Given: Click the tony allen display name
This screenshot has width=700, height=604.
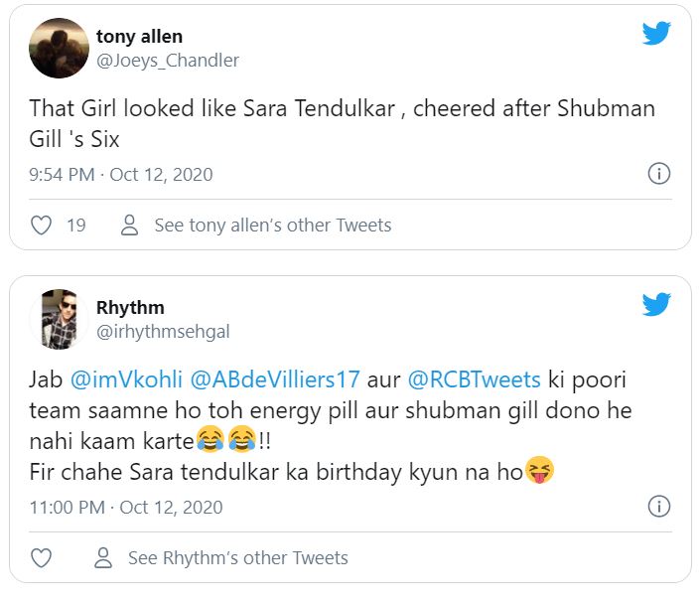Looking at the screenshot, I should pyautogui.click(x=139, y=37).
